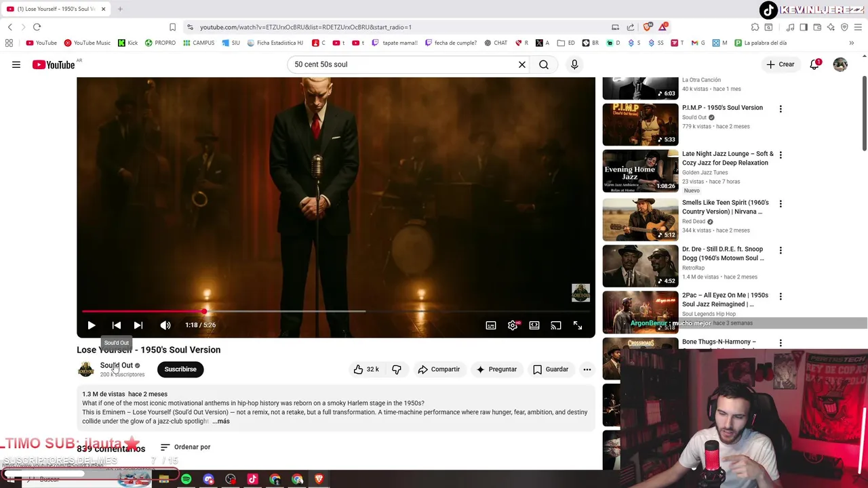Open the YouTube guide hamburger menu
This screenshot has height=488, width=868.
click(16, 64)
